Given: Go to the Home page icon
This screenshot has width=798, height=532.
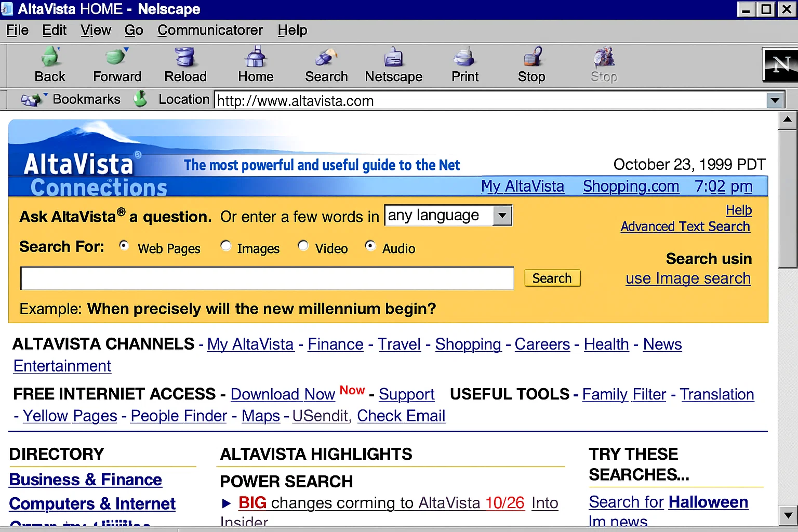Looking at the screenshot, I should tap(256, 57).
